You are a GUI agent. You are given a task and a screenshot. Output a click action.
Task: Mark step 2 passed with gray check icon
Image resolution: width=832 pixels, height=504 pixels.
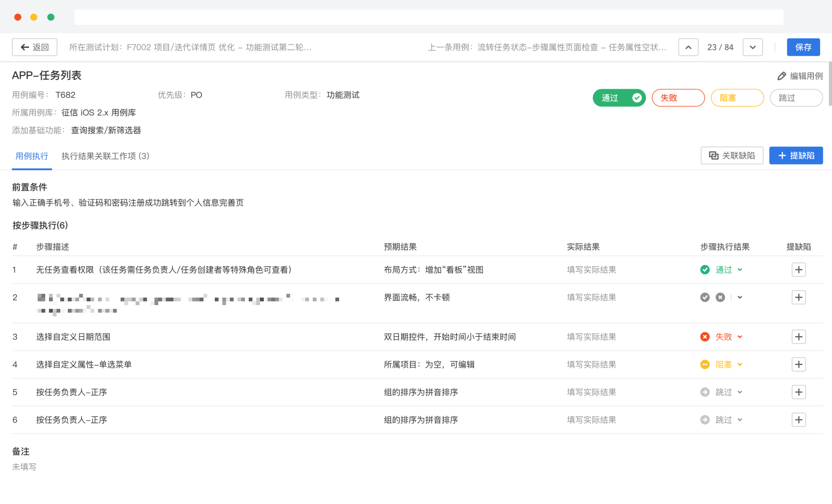coord(705,297)
